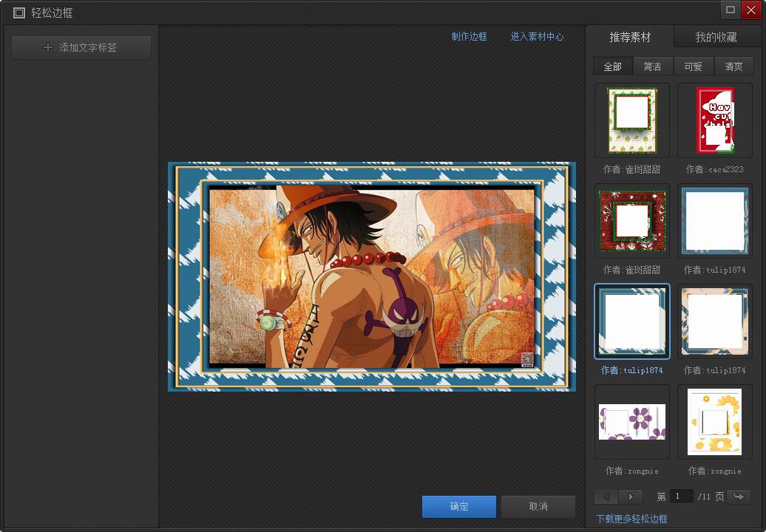The height and width of the screenshot is (532, 766).
Task: Select the 全部 category filter
Action: click(x=612, y=66)
